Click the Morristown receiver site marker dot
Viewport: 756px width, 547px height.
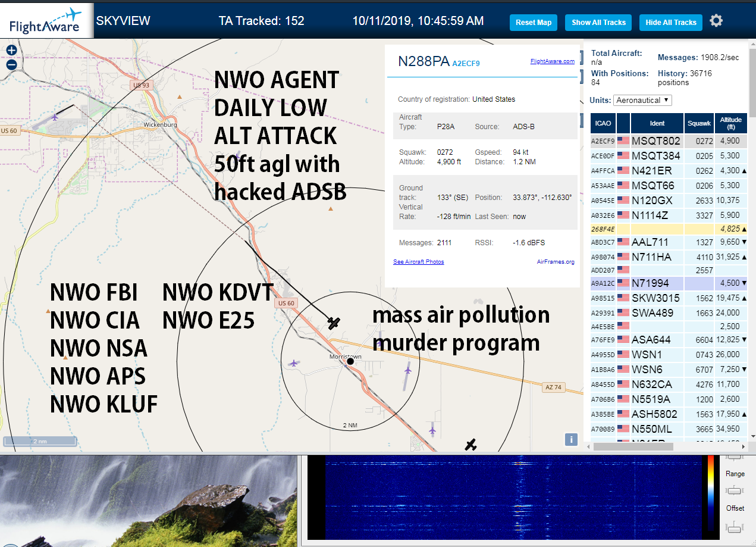coord(350,361)
